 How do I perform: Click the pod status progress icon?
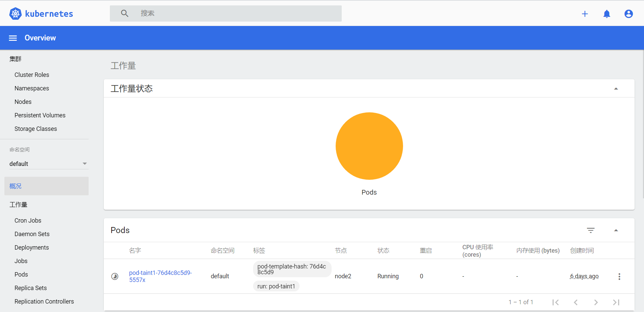[115, 276]
